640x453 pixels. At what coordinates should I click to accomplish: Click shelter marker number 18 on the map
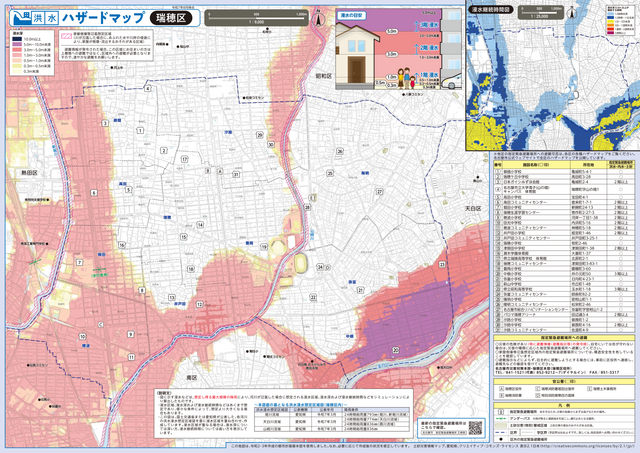tap(191, 269)
